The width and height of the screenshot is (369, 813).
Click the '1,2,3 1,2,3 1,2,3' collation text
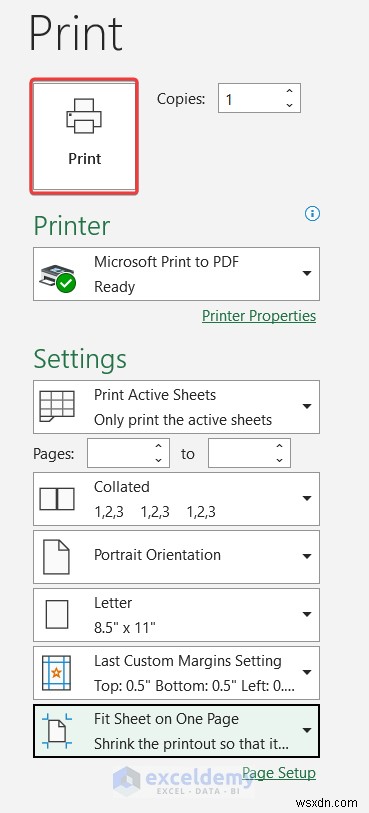click(155, 512)
